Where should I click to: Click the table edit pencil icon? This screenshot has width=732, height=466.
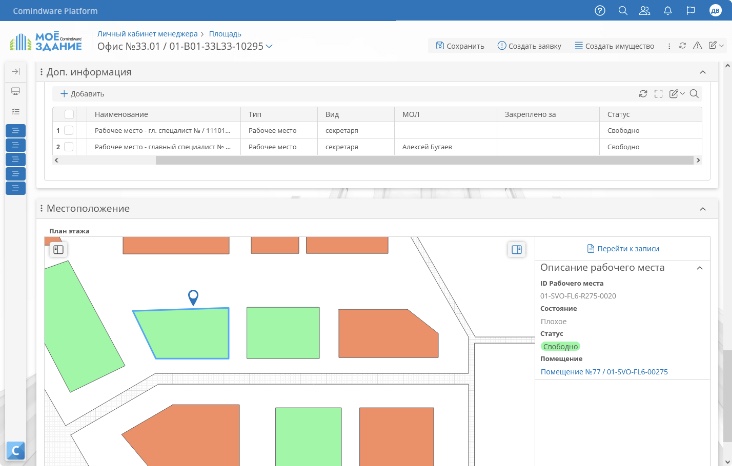click(x=673, y=94)
